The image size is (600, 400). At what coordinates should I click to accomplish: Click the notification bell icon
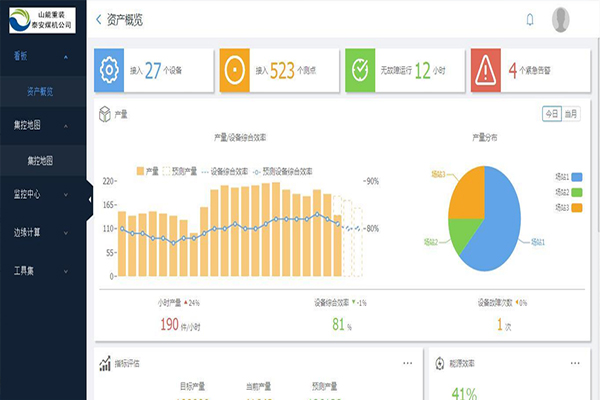click(529, 19)
